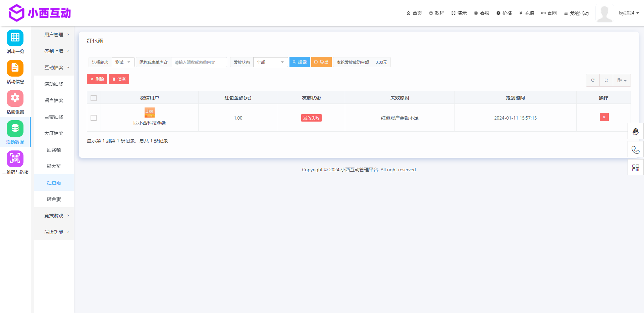Collapse the 互动抽奖 menu

click(x=54, y=68)
